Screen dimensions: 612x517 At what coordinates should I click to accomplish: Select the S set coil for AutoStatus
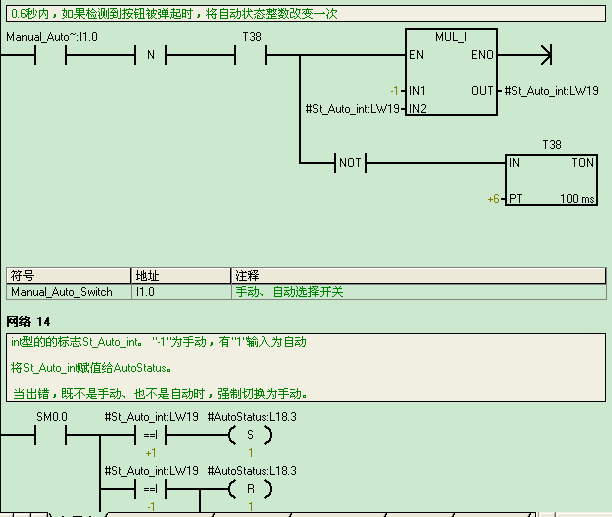250,435
